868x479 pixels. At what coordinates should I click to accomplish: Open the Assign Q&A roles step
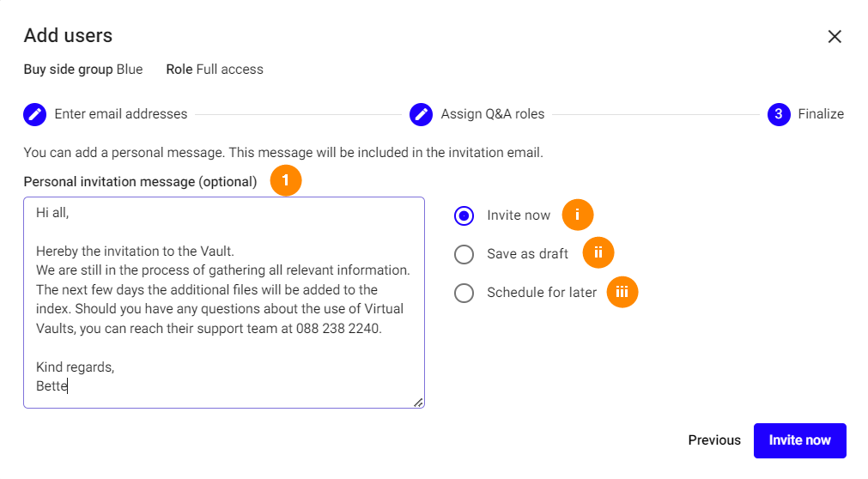pos(492,114)
